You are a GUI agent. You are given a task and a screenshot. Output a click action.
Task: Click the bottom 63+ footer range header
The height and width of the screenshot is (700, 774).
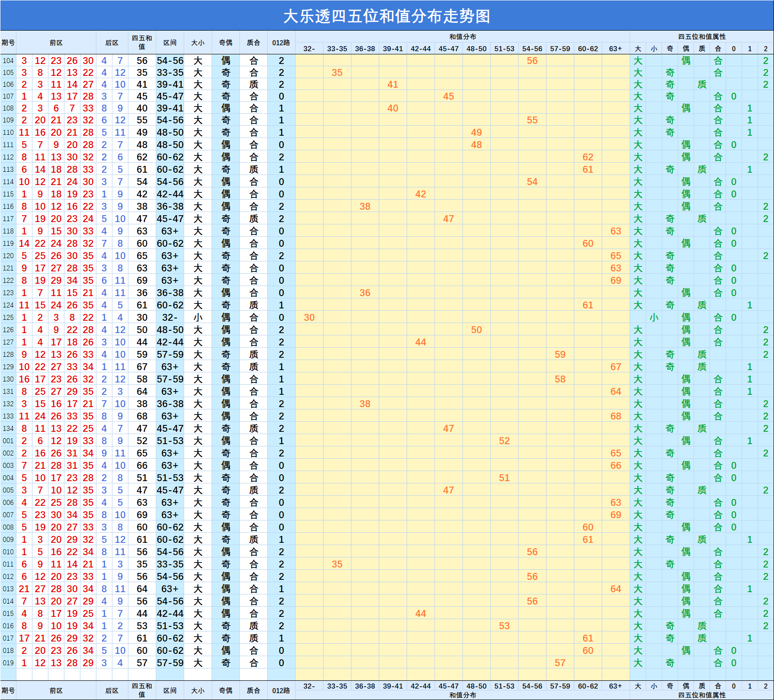[616, 686]
